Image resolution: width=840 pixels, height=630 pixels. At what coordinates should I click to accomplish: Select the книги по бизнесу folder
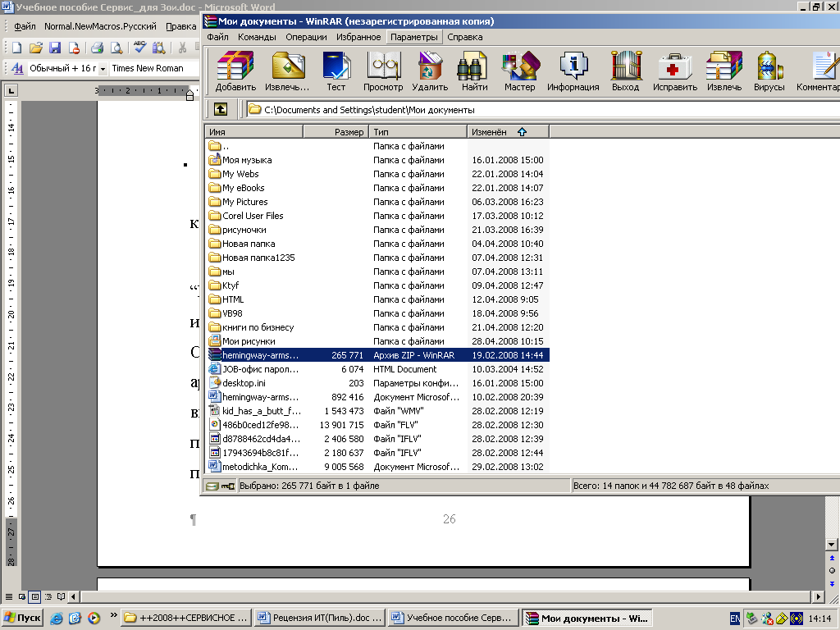click(x=377, y=327)
